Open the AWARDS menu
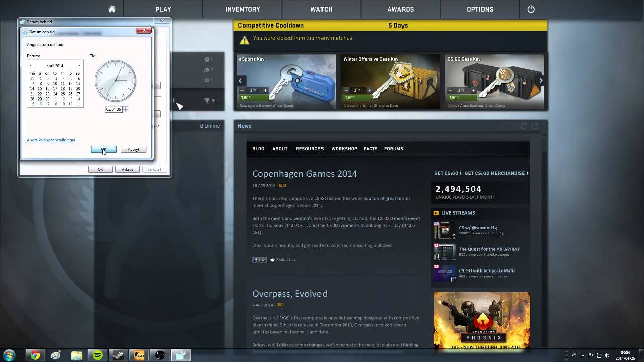This screenshot has height=362, width=644. tap(400, 9)
